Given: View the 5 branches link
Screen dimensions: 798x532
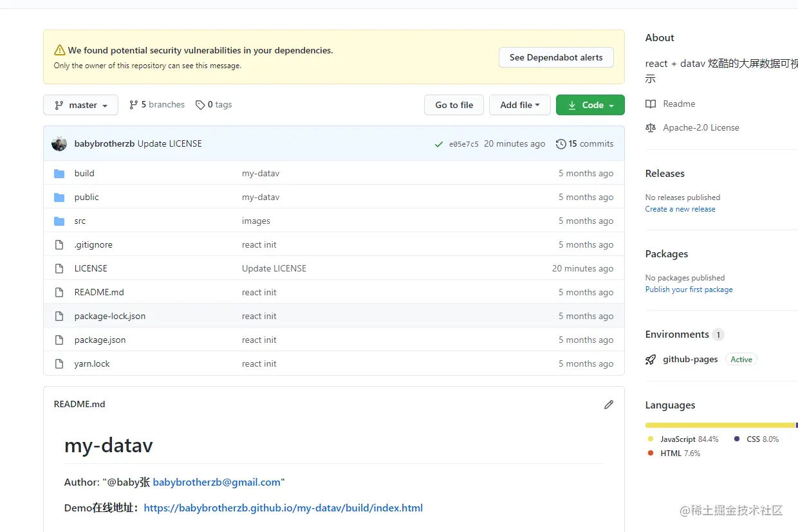Looking at the screenshot, I should [x=157, y=104].
